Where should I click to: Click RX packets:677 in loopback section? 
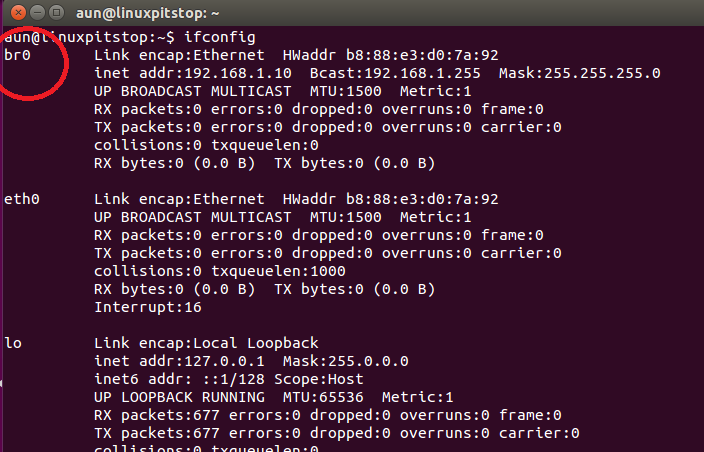[157, 415]
